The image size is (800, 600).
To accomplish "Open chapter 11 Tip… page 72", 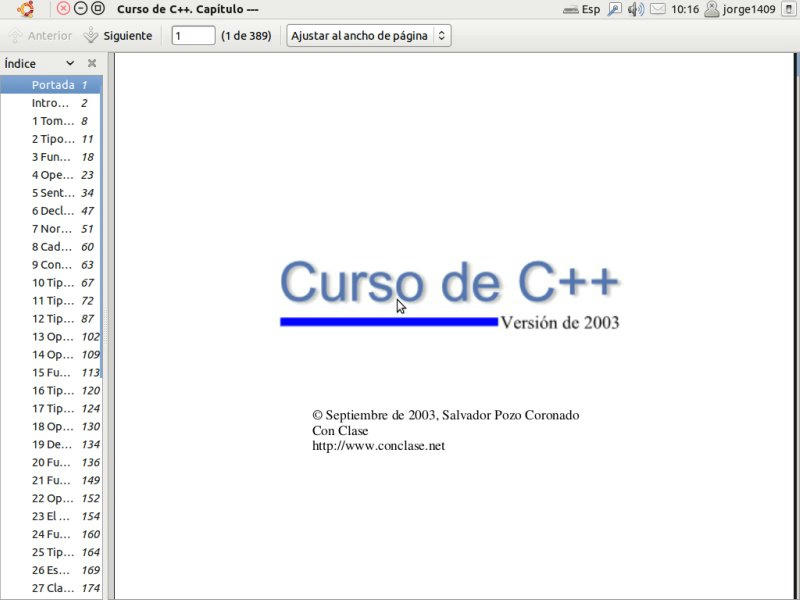I will tap(51, 301).
